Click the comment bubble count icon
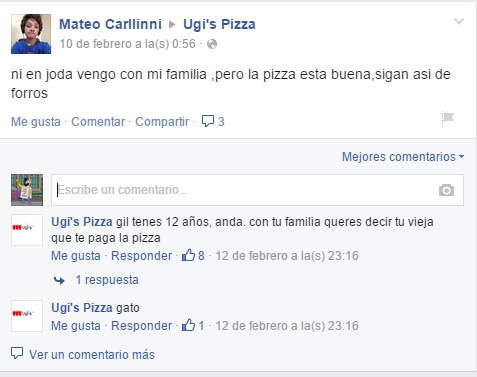Image resolution: width=477 pixels, height=377 pixels. [x=208, y=121]
